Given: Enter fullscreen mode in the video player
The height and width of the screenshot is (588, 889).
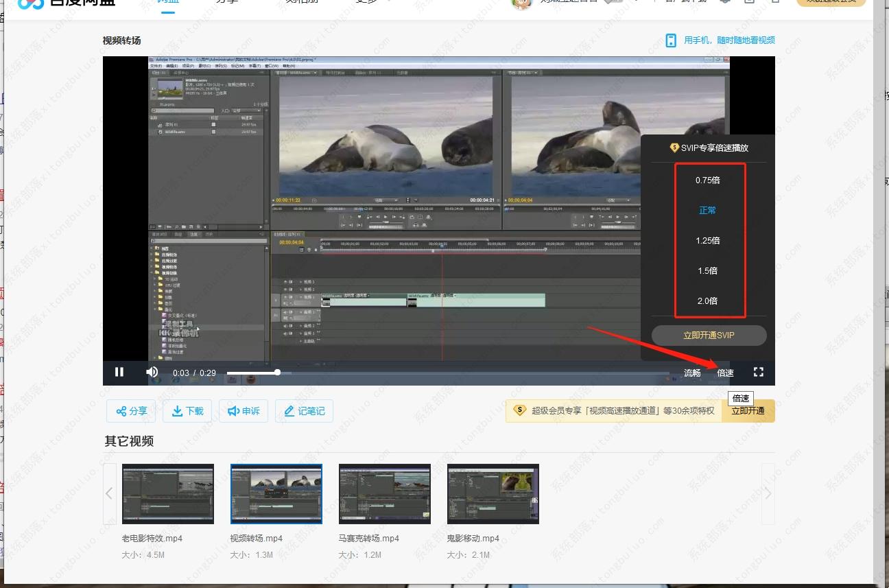Looking at the screenshot, I should tap(758, 372).
